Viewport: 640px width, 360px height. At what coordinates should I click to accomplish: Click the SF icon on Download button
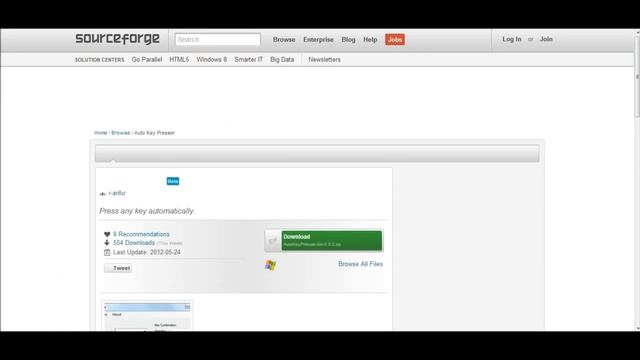pyautogui.click(x=273, y=241)
